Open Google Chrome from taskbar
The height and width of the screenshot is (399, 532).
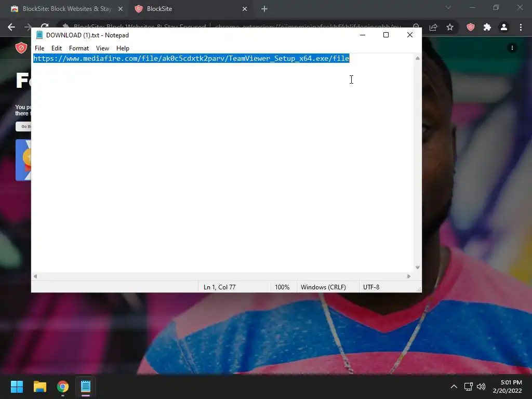coord(63,387)
